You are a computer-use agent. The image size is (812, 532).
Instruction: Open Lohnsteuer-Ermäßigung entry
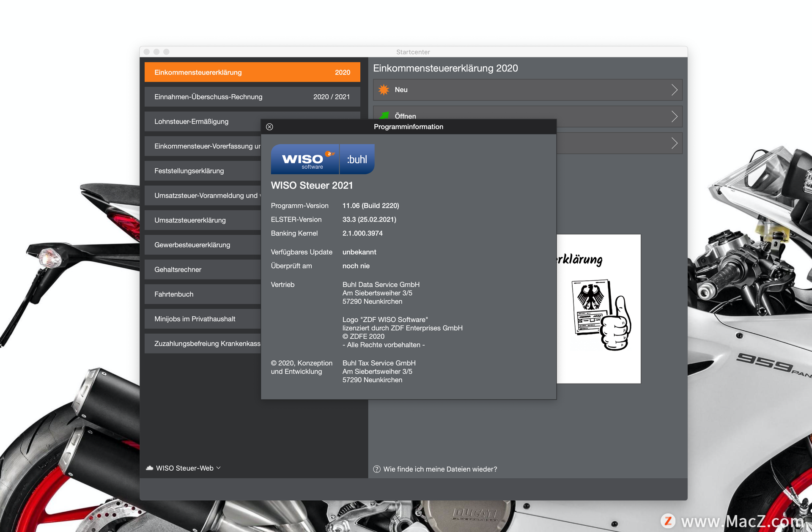203,121
